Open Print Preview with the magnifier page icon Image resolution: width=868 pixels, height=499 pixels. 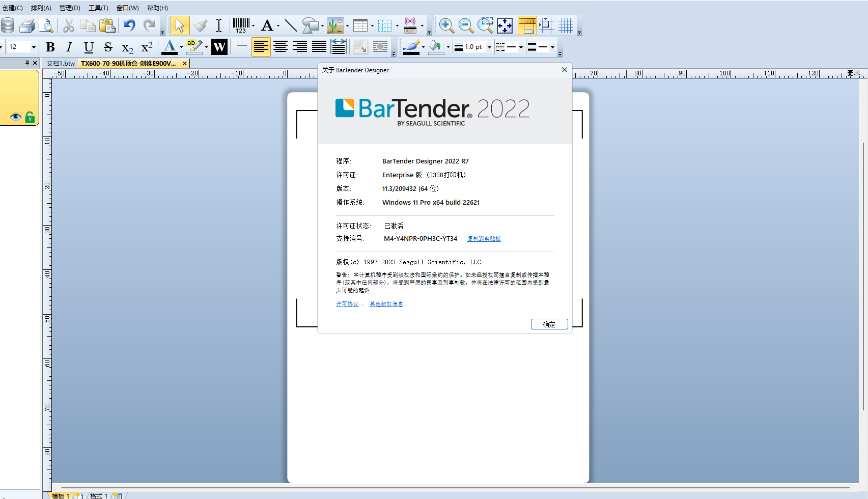[46, 25]
